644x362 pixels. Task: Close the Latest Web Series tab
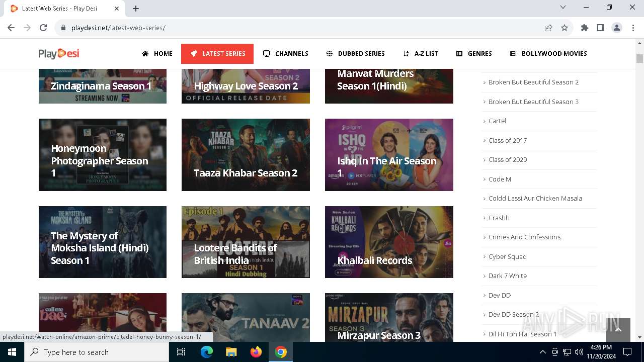[x=117, y=9]
